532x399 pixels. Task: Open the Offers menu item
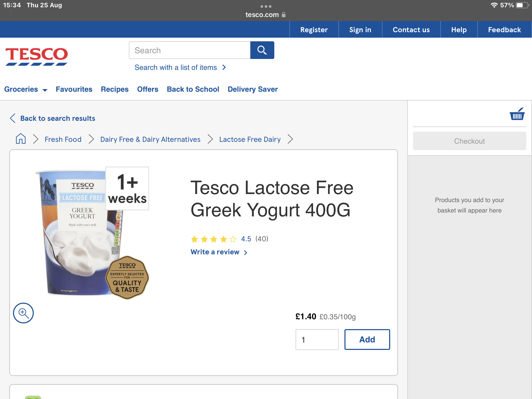click(148, 89)
